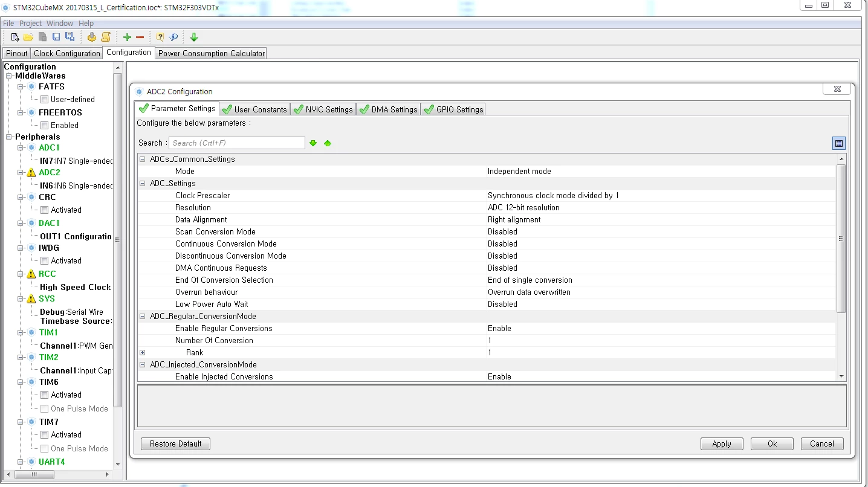Open the Project menu
This screenshot has width=868, height=487.
31,24
